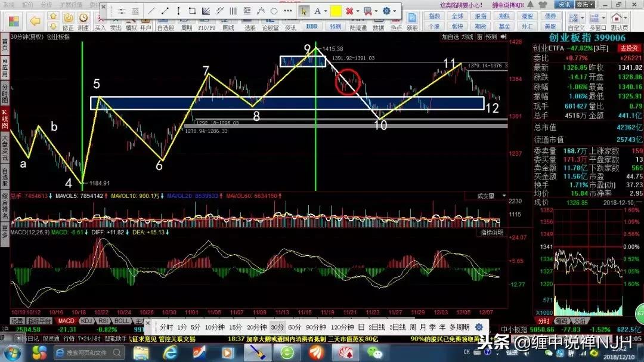644x362 pixels.
Task: Expand the 默认页 home dropdown
Action: 626,18
